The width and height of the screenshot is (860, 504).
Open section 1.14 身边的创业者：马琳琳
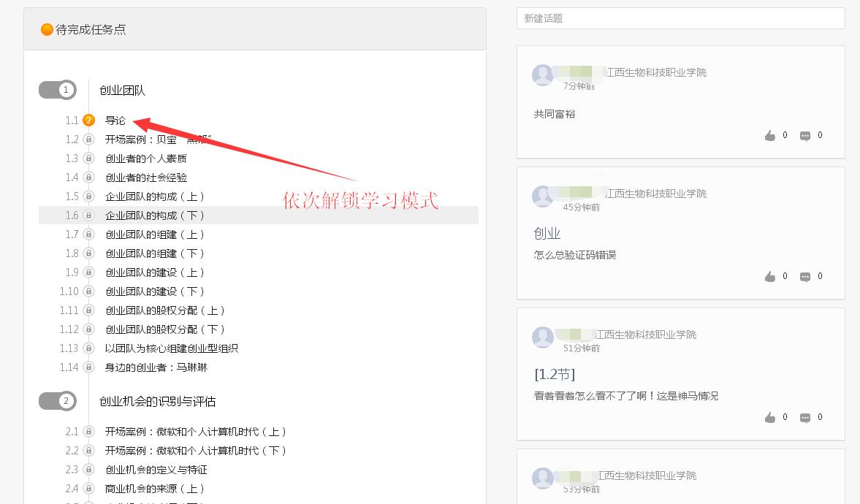tap(156, 367)
